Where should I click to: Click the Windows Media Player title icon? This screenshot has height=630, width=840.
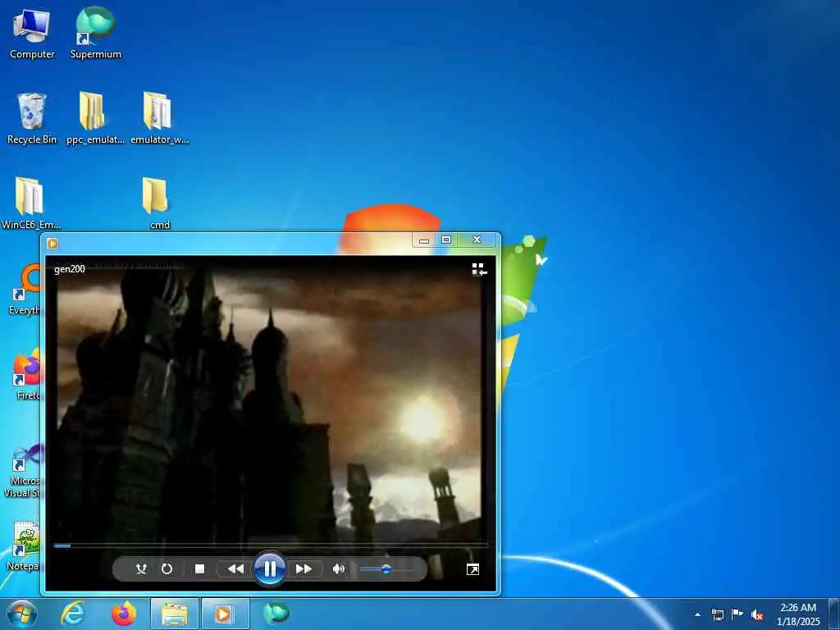pyautogui.click(x=52, y=244)
